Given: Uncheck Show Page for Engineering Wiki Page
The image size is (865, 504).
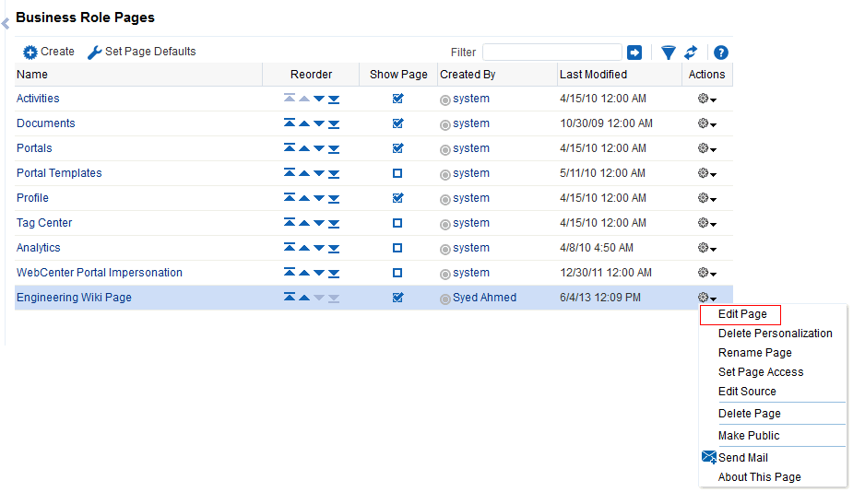Looking at the screenshot, I should (x=397, y=298).
